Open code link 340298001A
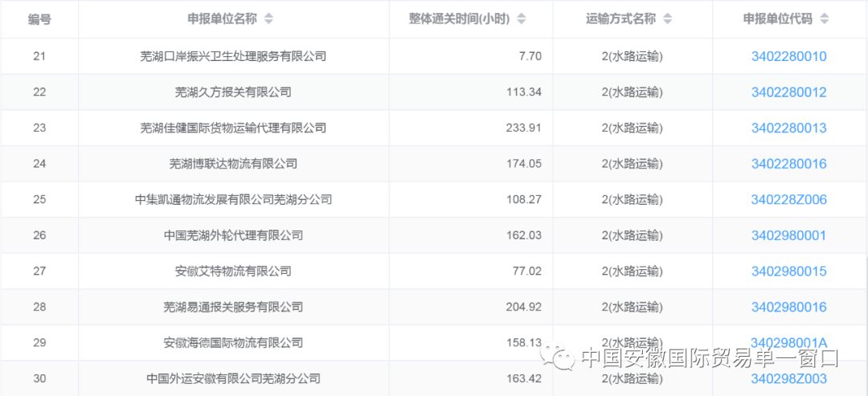 [789, 342]
